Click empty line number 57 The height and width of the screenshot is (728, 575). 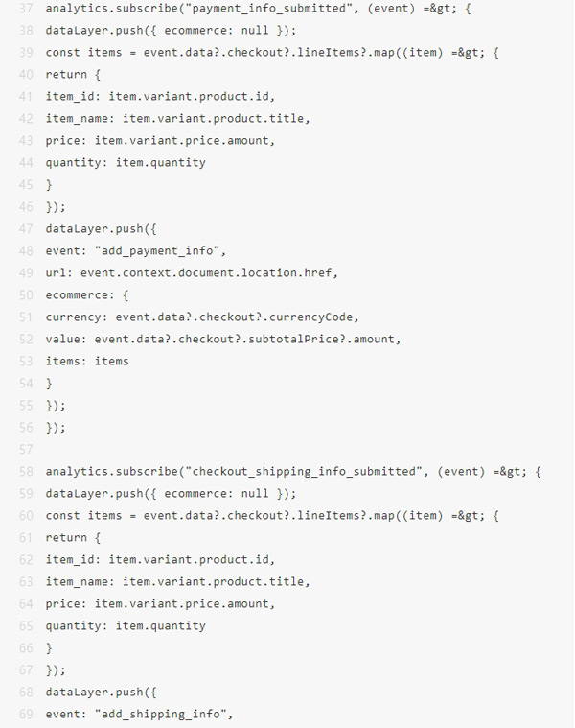pos(26,449)
